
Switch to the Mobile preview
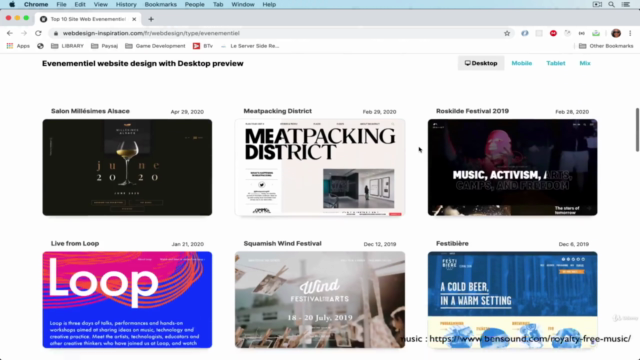click(522, 63)
